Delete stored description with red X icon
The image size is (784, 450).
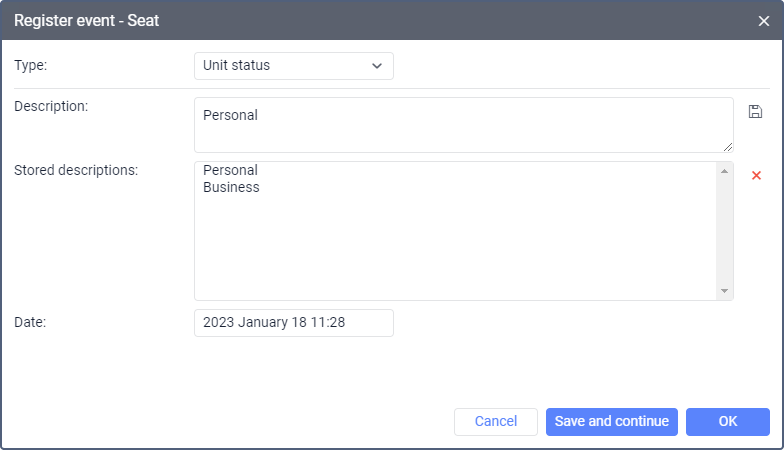pos(756,175)
